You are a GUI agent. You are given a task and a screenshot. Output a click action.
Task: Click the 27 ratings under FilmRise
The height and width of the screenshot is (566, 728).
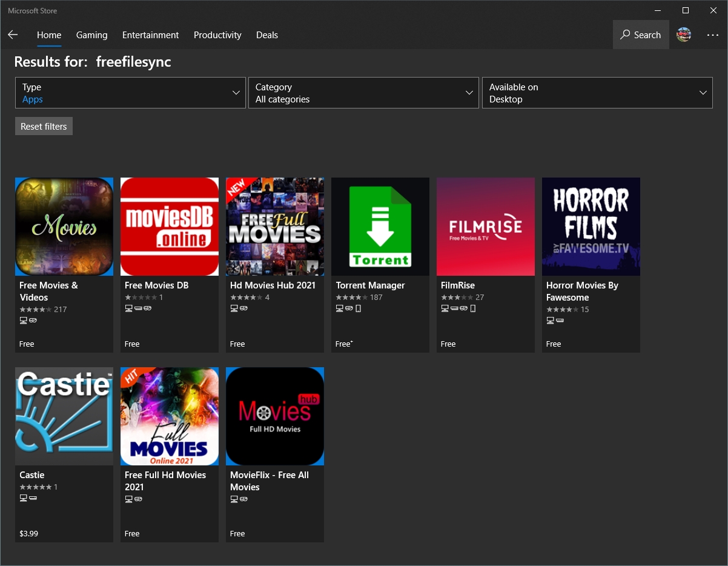coord(480,298)
